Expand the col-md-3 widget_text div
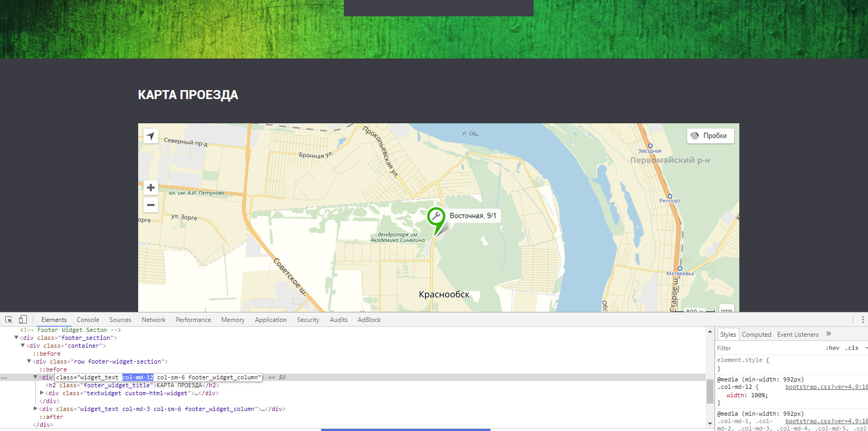The width and height of the screenshot is (868, 431). coord(35,409)
